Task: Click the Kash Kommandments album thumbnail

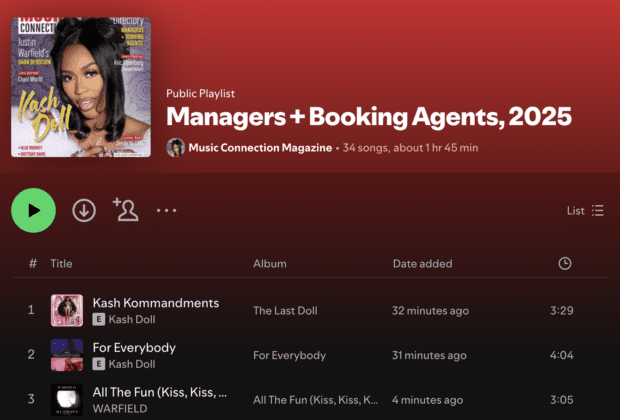Action: [67, 310]
